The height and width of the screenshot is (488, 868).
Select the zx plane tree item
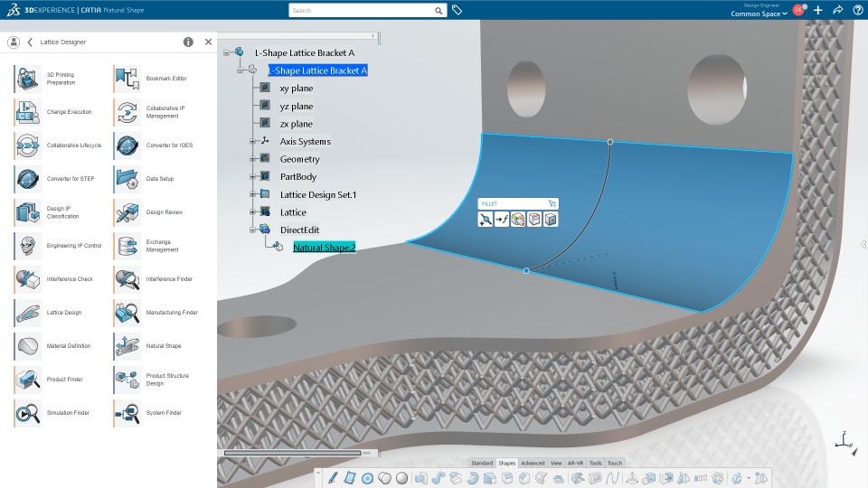297,124
